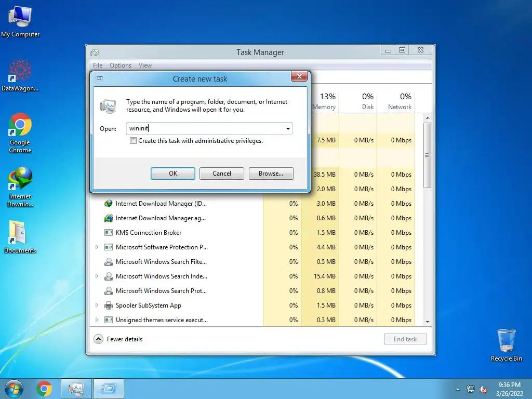The height and width of the screenshot is (399, 532).
Task: Open the DataWagon desktop shortcut
Action: pos(20,75)
